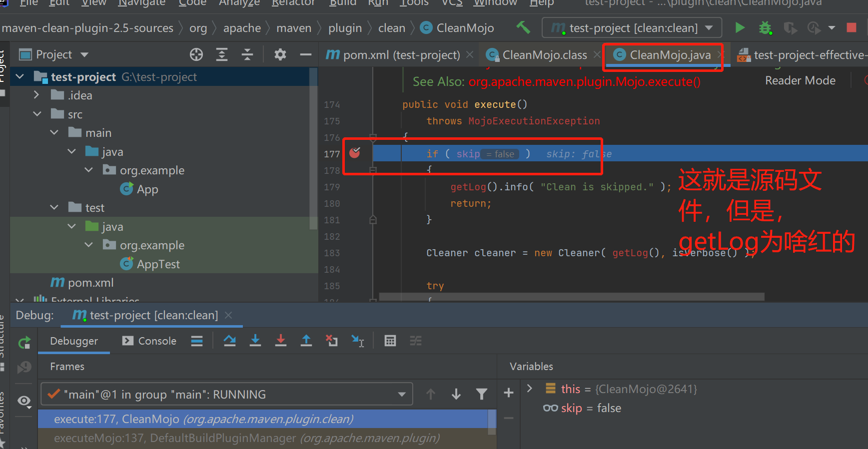This screenshot has width=868, height=449.
Task: Collapse the main folder
Action: tap(54, 132)
